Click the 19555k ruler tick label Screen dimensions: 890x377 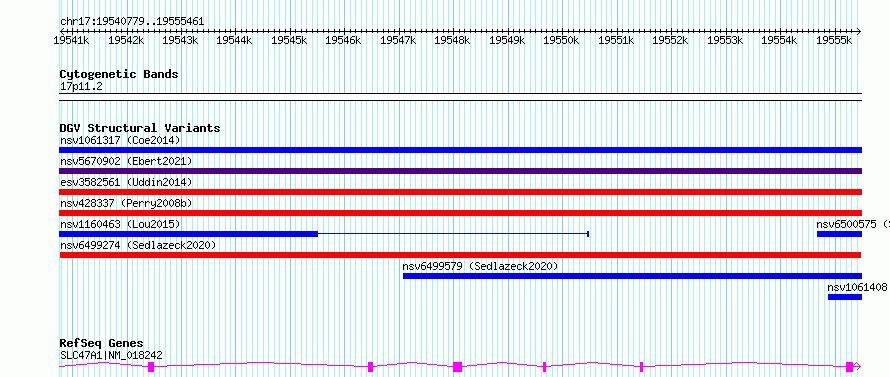point(833,40)
